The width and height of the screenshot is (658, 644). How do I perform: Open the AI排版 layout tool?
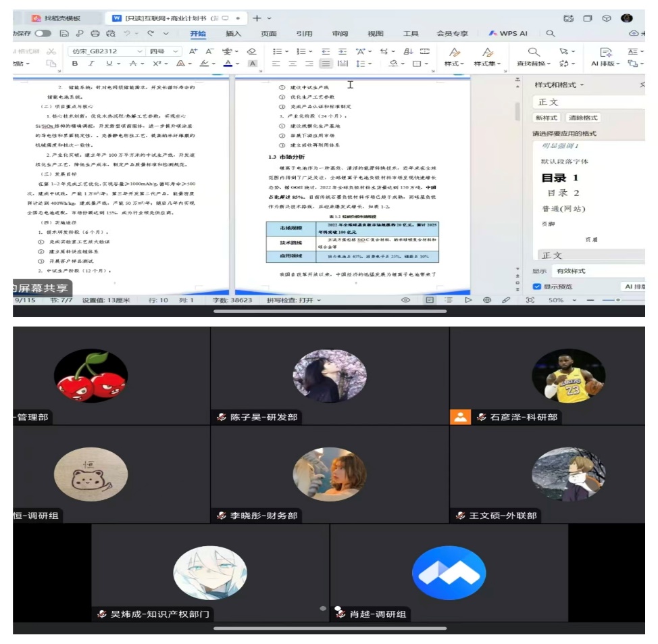(x=605, y=57)
